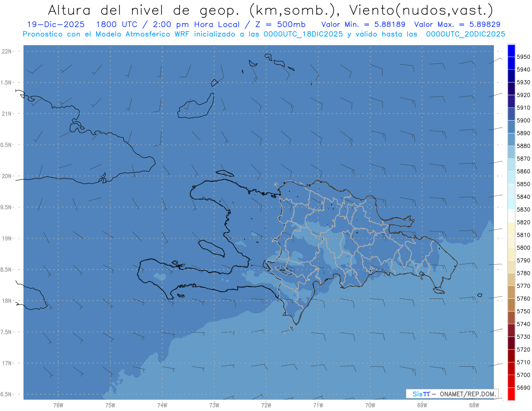The height and width of the screenshot is (411, 532).
Task: Click the '5880' legend value
Action: (x=523, y=146)
